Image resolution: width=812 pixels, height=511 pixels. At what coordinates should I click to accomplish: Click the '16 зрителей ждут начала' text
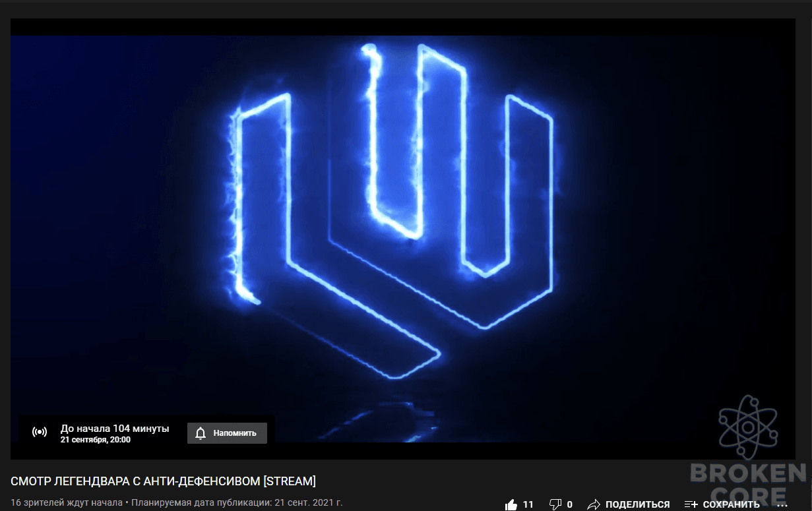67,502
